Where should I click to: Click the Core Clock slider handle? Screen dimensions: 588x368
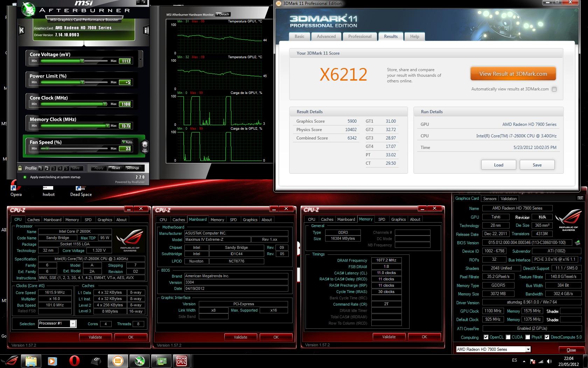(105, 104)
